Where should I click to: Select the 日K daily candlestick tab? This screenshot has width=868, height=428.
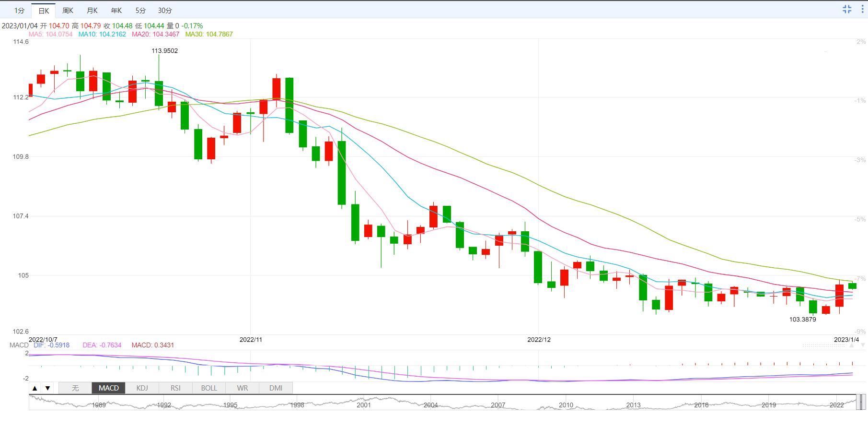[x=44, y=11]
